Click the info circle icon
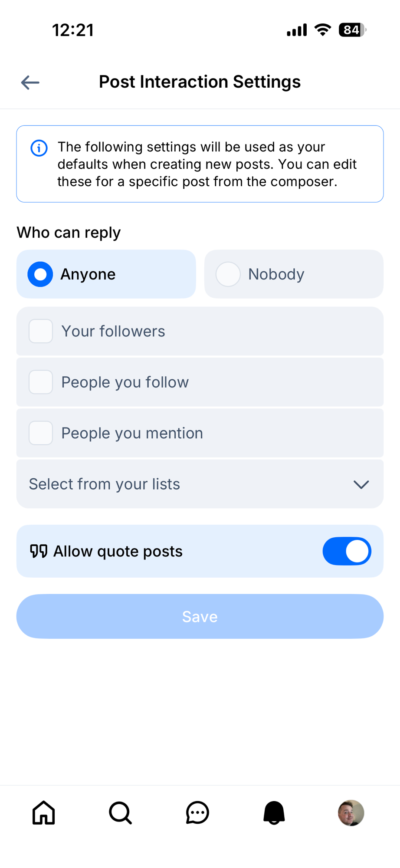This screenshot has height=868, width=400. click(39, 148)
